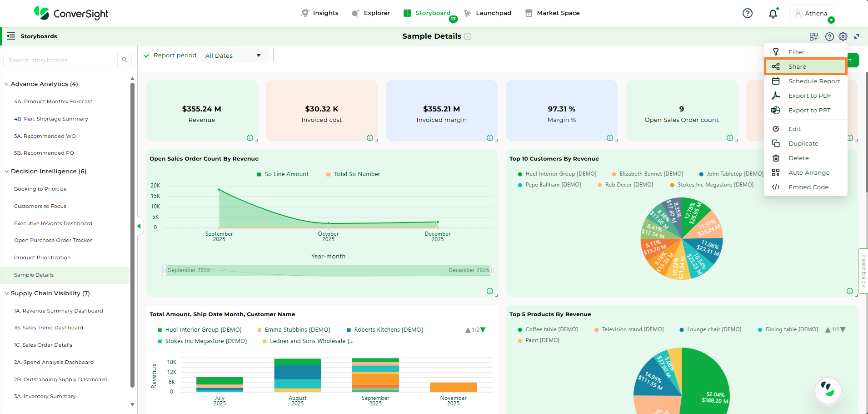The image size is (868, 414).
Task: Click info icon on Revenue card
Action: click(249, 138)
